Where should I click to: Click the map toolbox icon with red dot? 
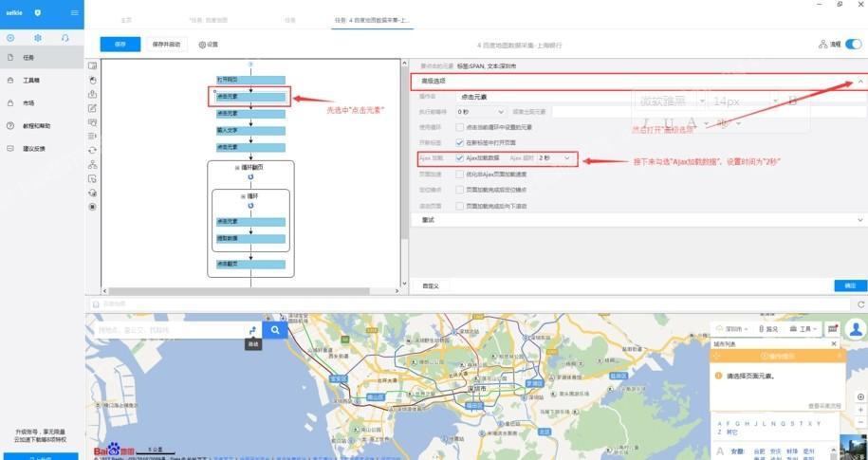click(832, 329)
